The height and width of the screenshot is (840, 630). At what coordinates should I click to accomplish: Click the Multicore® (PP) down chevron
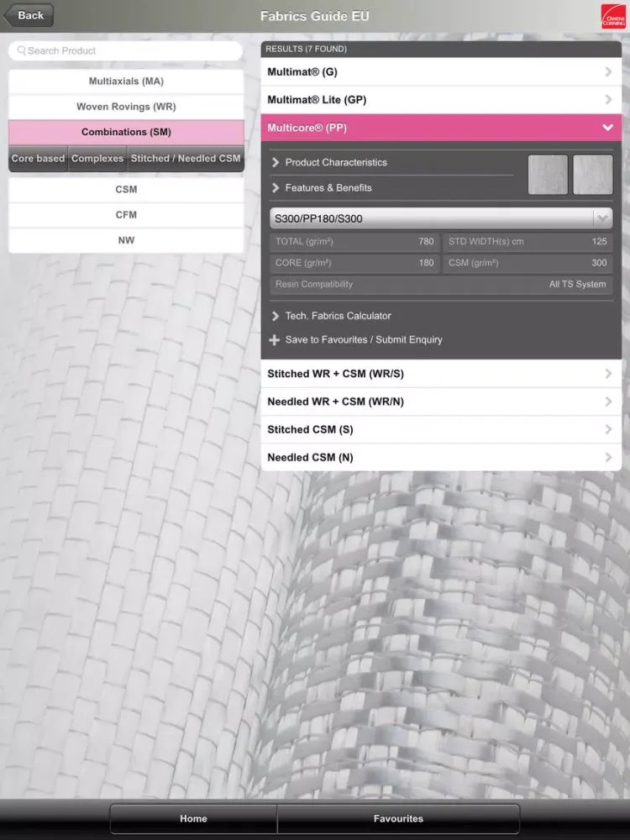607,128
